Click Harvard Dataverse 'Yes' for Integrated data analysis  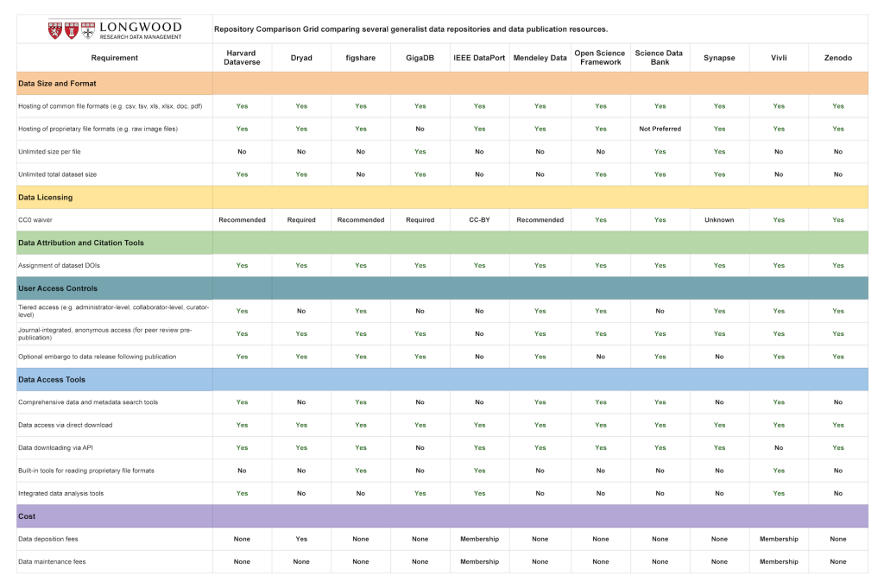click(x=242, y=493)
